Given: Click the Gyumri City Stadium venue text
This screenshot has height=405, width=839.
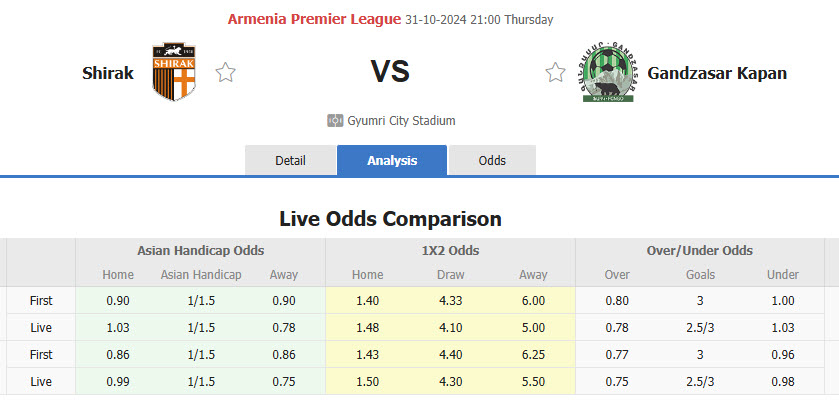Looking at the screenshot, I should pos(401,121).
